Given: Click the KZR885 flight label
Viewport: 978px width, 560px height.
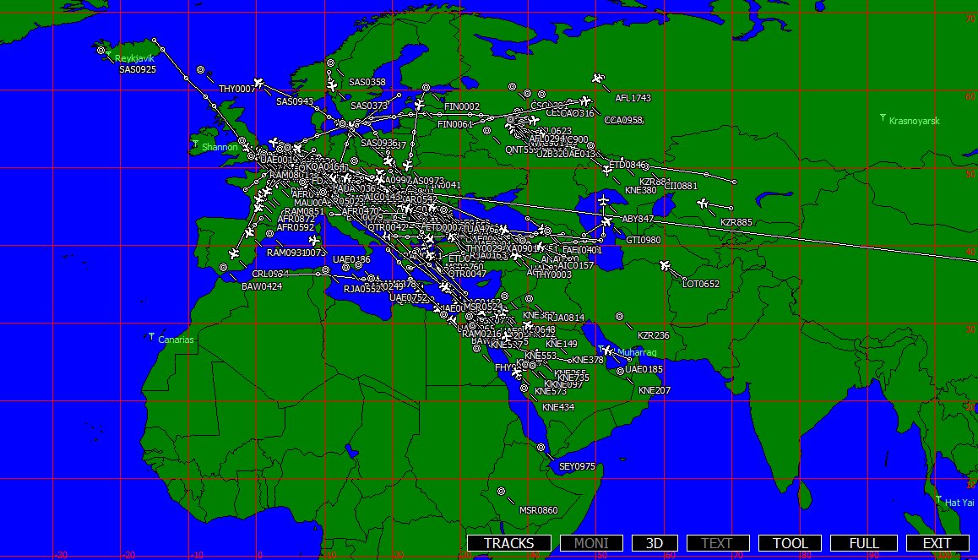Looking at the screenshot, I should point(736,222).
